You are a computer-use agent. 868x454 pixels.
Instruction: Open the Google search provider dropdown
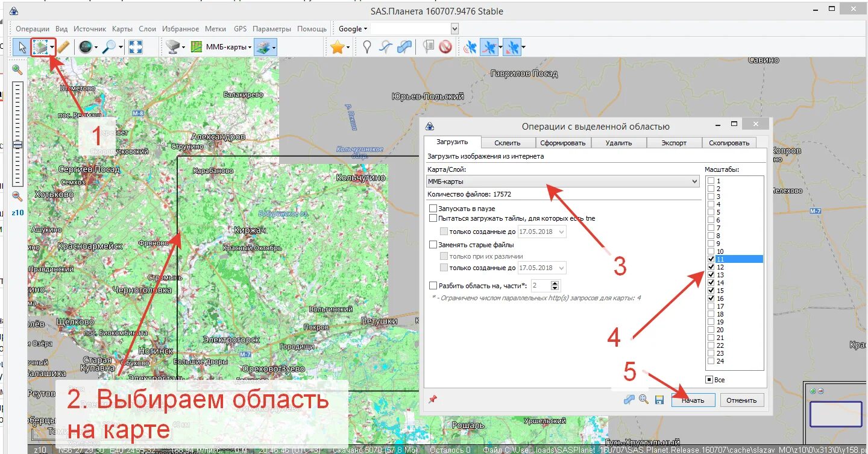point(353,28)
